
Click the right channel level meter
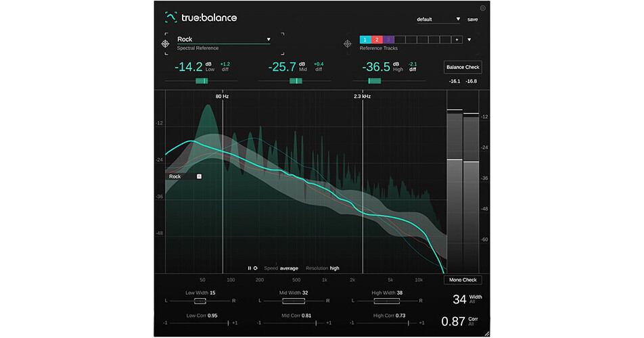tap(471, 191)
